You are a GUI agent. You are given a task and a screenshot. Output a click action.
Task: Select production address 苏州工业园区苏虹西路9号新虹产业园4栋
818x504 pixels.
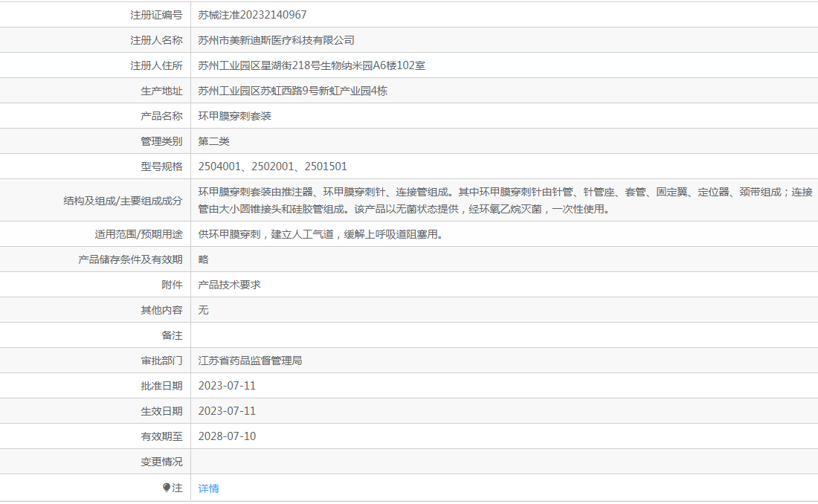pyautogui.click(x=293, y=91)
